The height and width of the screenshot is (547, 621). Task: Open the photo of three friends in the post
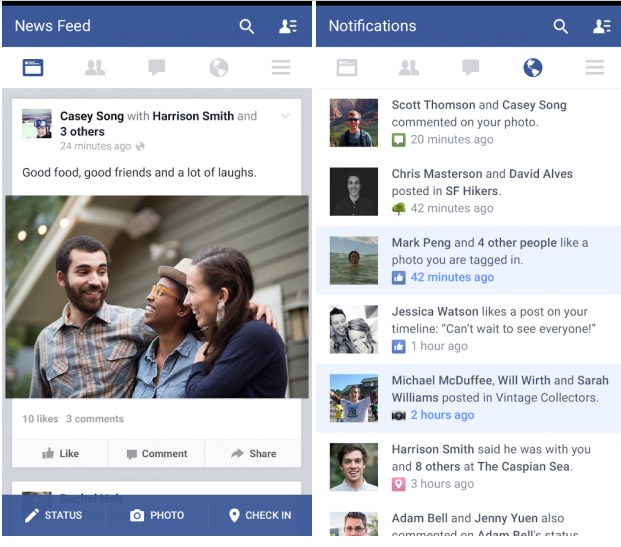pyautogui.click(x=157, y=297)
